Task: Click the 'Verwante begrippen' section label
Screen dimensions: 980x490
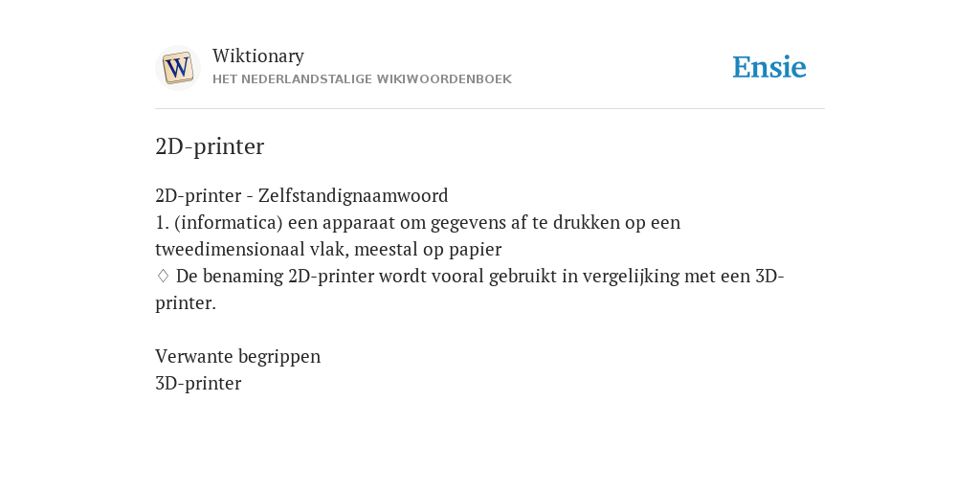Action: [x=237, y=356]
